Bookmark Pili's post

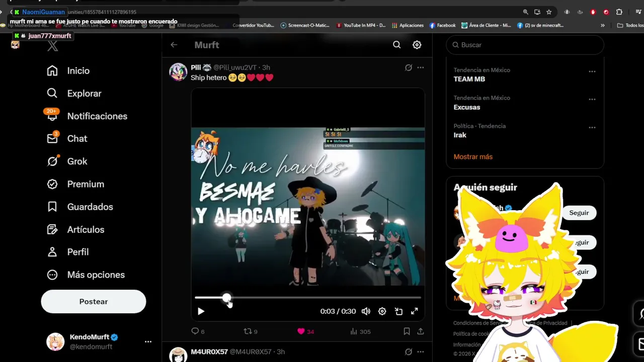pyautogui.click(x=407, y=331)
